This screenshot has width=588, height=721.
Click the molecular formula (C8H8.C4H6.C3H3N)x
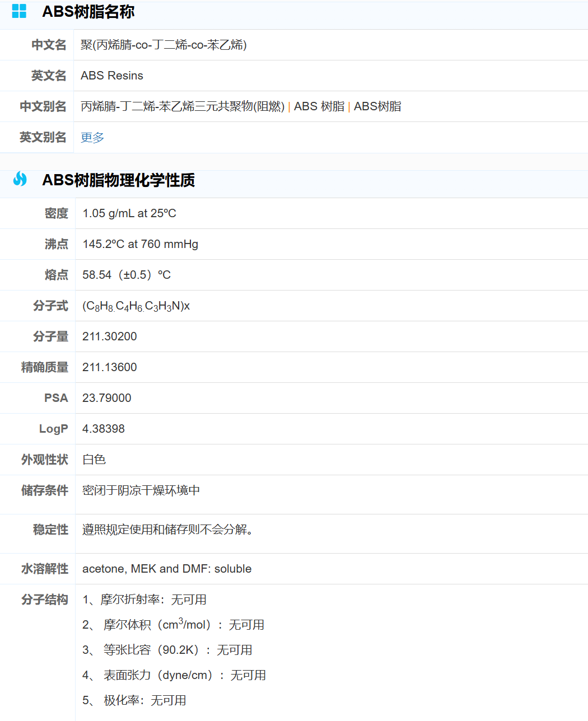(x=136, y=306)
